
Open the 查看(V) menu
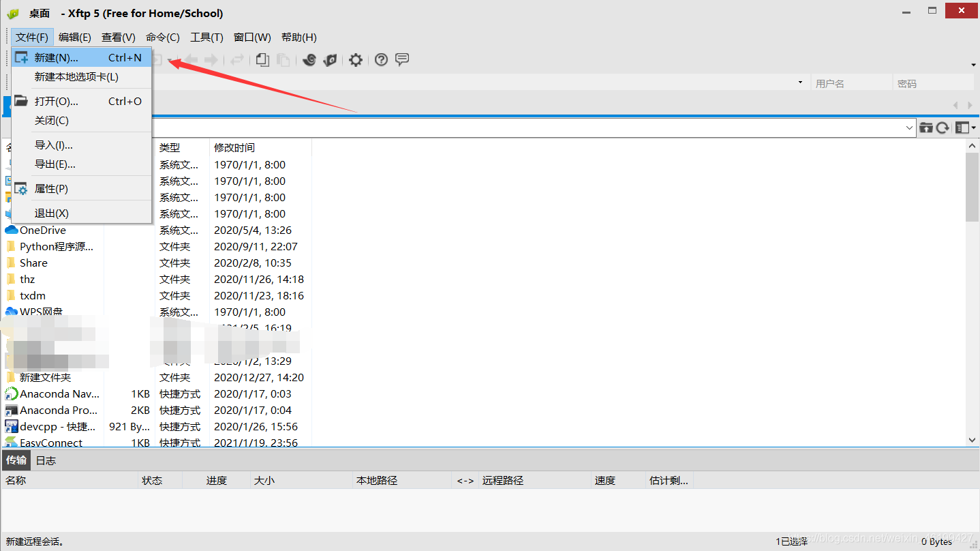119,37
